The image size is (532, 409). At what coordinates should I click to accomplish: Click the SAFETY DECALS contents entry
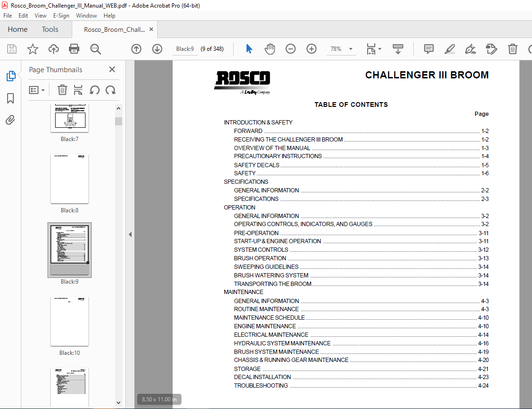pyautogui.click(x=361, y=165)
